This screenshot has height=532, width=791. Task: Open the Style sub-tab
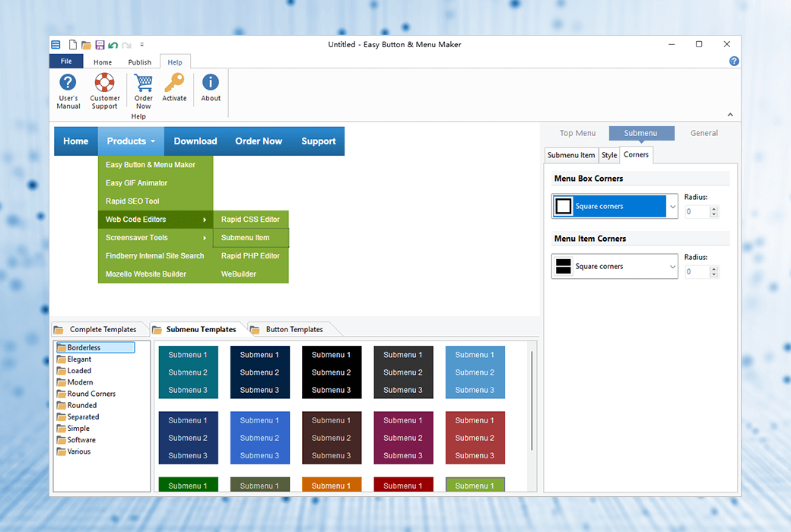[609, 155]
